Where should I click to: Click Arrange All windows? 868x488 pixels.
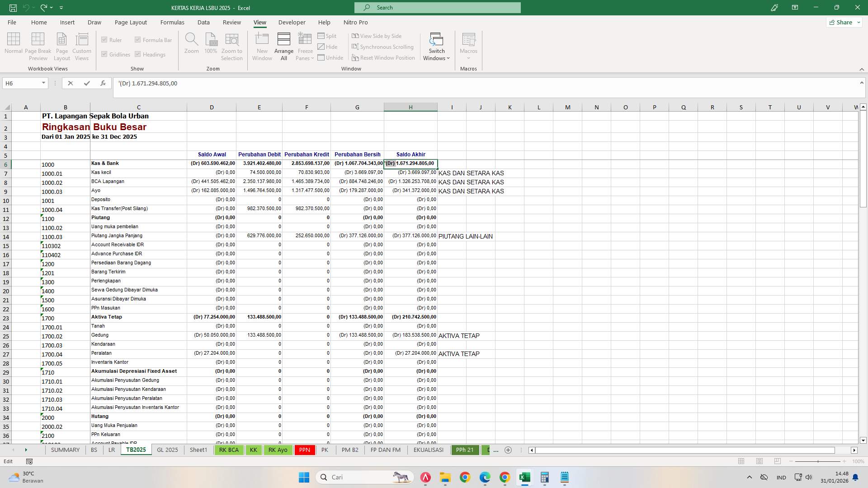[x=283, y=45]
